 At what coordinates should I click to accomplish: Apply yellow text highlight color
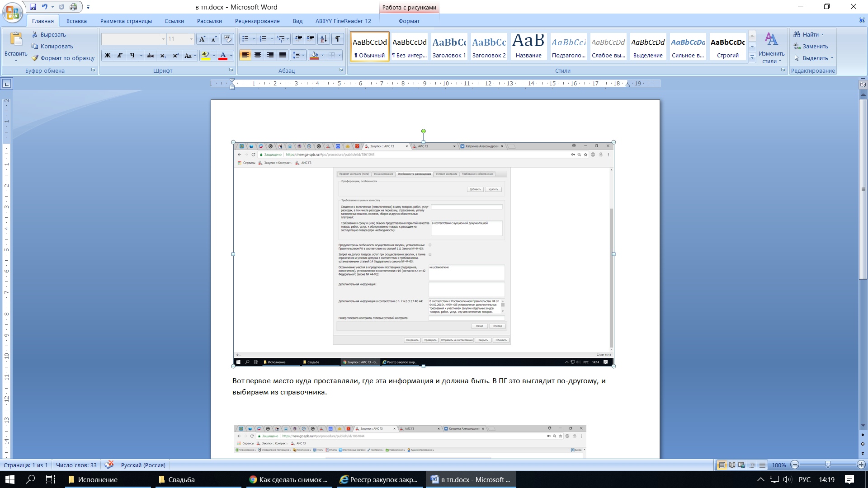[205, 56]
